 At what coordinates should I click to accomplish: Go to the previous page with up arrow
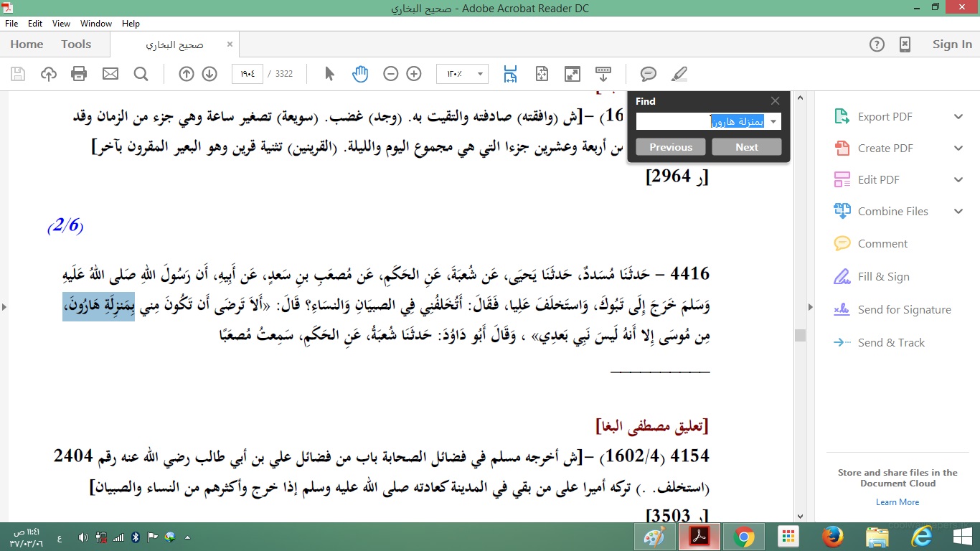[187, 74]
